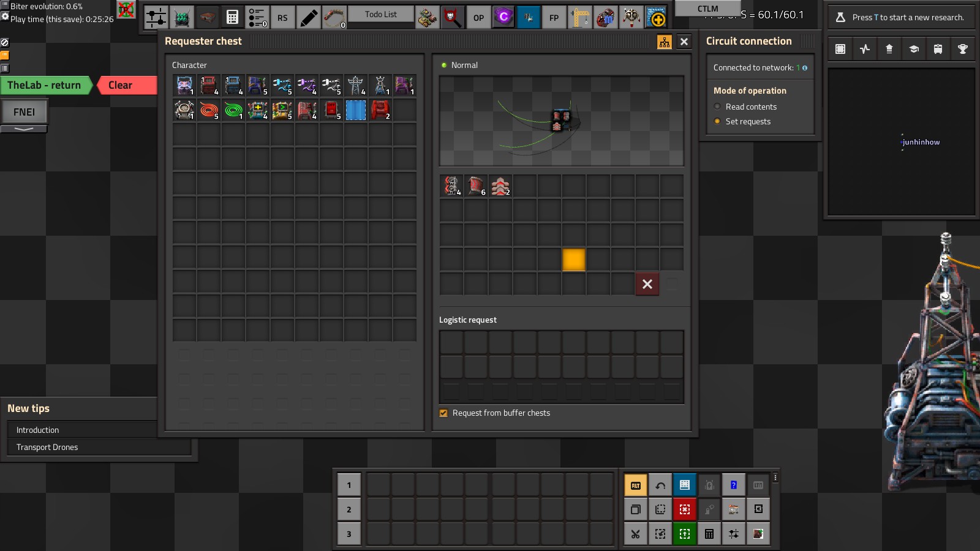This screenshot has height=551, width=980.
Task: Open the Todo List button
Action: [x=380, y=15]
